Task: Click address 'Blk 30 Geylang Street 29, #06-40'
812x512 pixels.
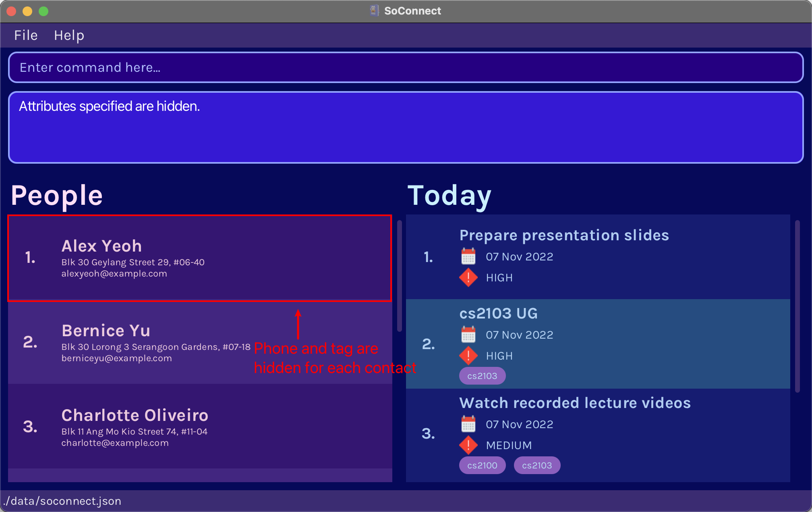Action: [133, 262]
